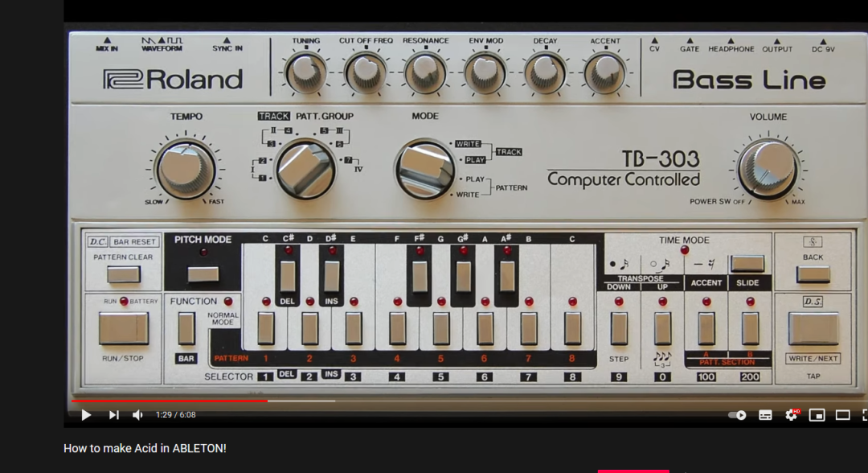Screen dimensions: 868x473
Task: Click the TRANSPOSE UP button
Action: tap(662, 328)
